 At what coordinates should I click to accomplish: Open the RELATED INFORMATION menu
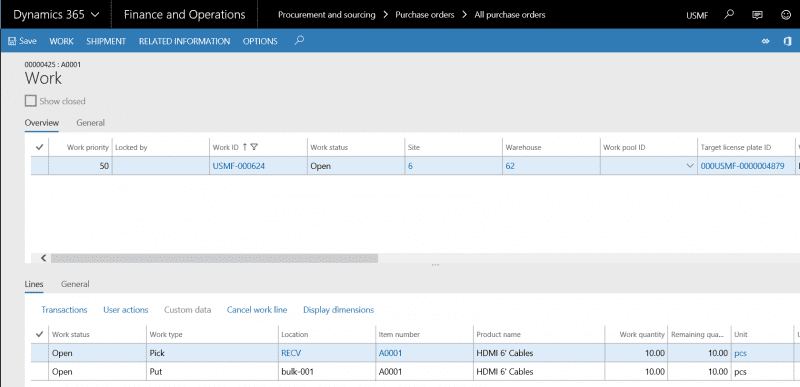pyautogui.click(x=184, y=41)
